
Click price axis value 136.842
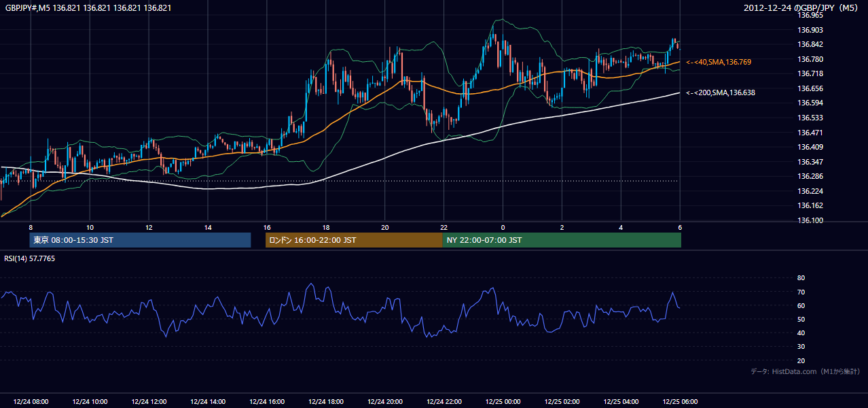[x=810, y=44]
